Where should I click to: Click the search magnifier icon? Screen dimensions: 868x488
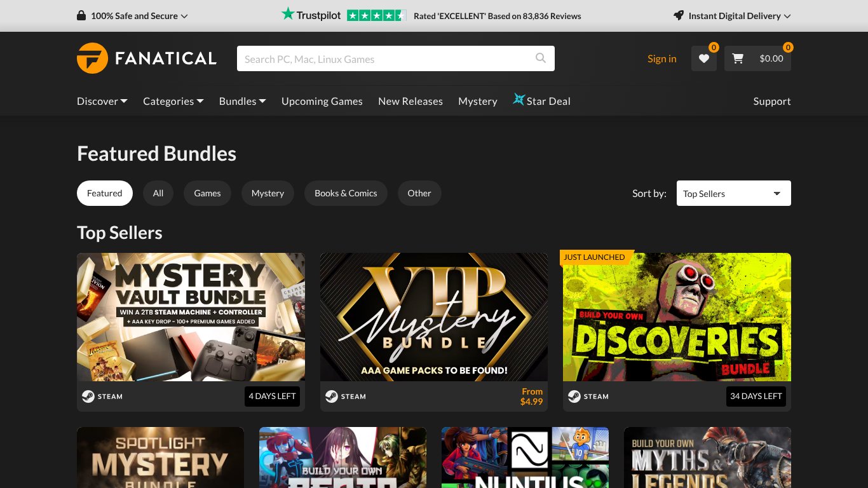point(541,58)
